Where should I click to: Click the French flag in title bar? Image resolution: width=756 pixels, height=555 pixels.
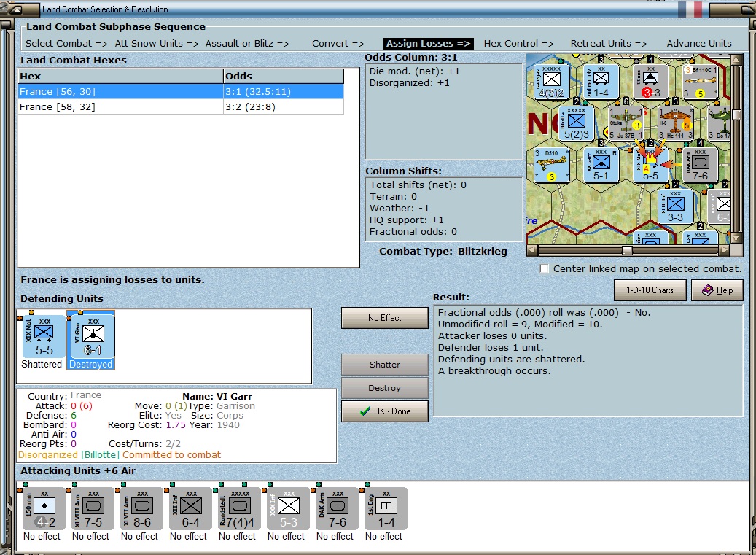click(690, 9)
